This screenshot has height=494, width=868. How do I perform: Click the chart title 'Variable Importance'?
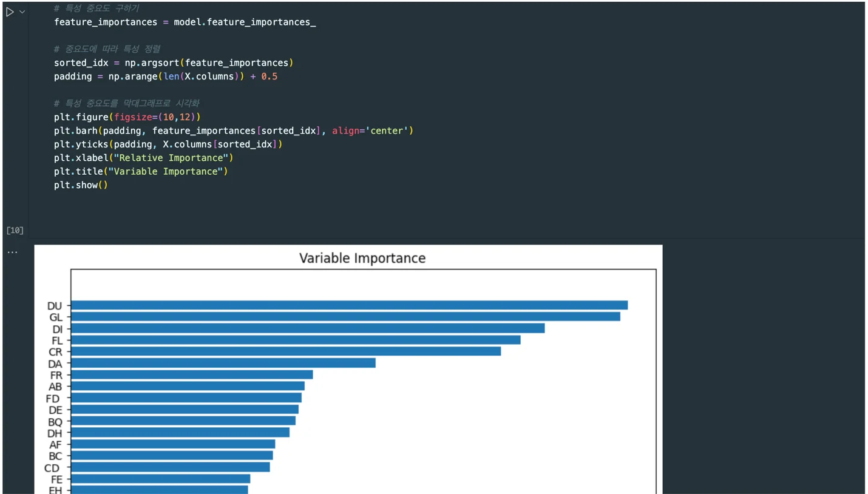(x=362, y=258)
